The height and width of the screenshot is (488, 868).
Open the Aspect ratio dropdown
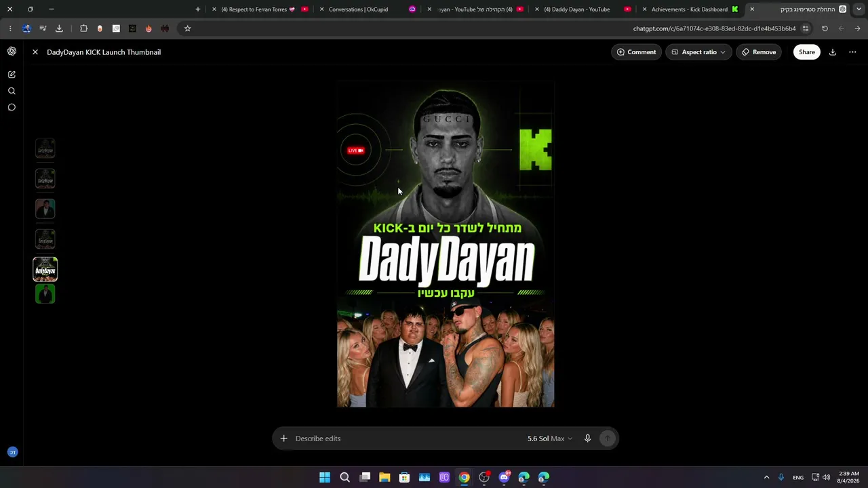coord(698,52)
